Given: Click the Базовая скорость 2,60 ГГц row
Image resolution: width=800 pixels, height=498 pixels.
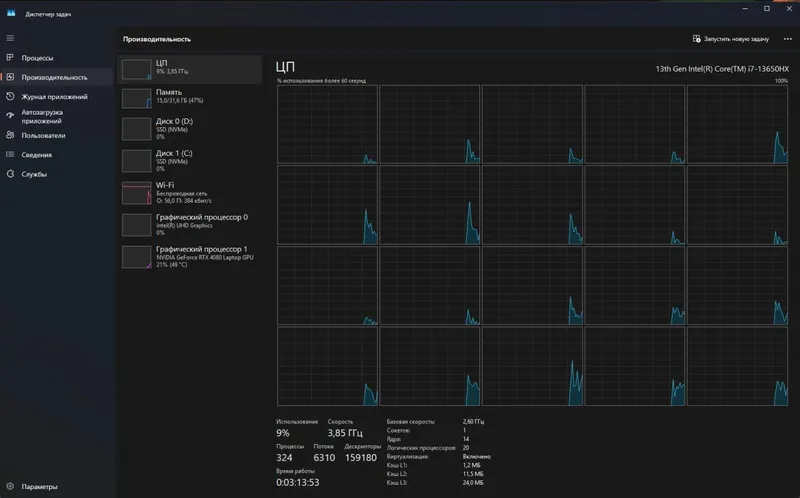Looking at the screenshot, I should coord(435,421).
